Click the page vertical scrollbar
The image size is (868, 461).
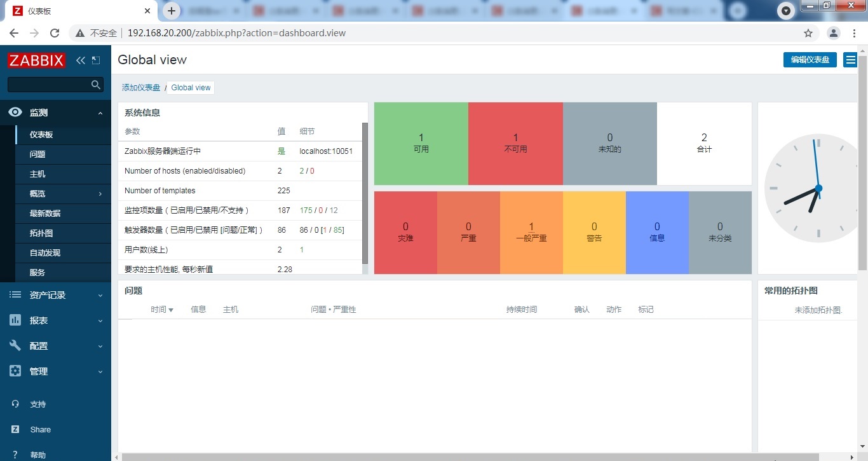pos(863,162)
